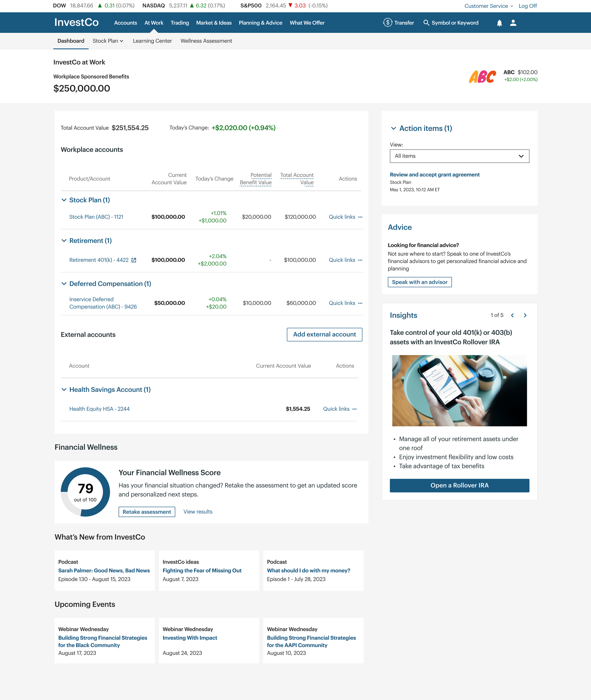Open external link icon beside Retirement 401(k)
The width and height of the screenshot is (591, 700).
coord(134,260)
